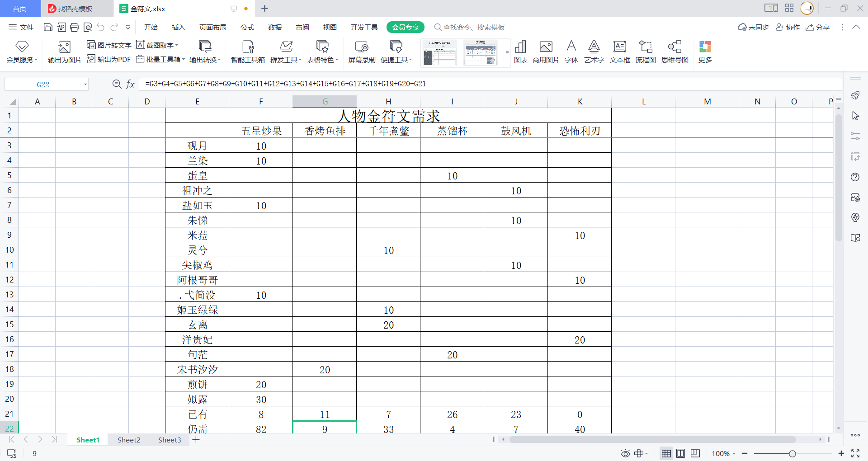Viewport: 868px width, 461px height.
Task: Insert a 图表 chart
Action: 521,51
